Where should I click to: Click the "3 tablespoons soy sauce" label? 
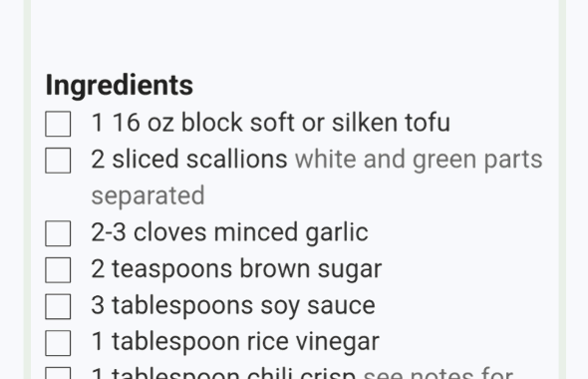pyautogui.click(x=233, y=306)
